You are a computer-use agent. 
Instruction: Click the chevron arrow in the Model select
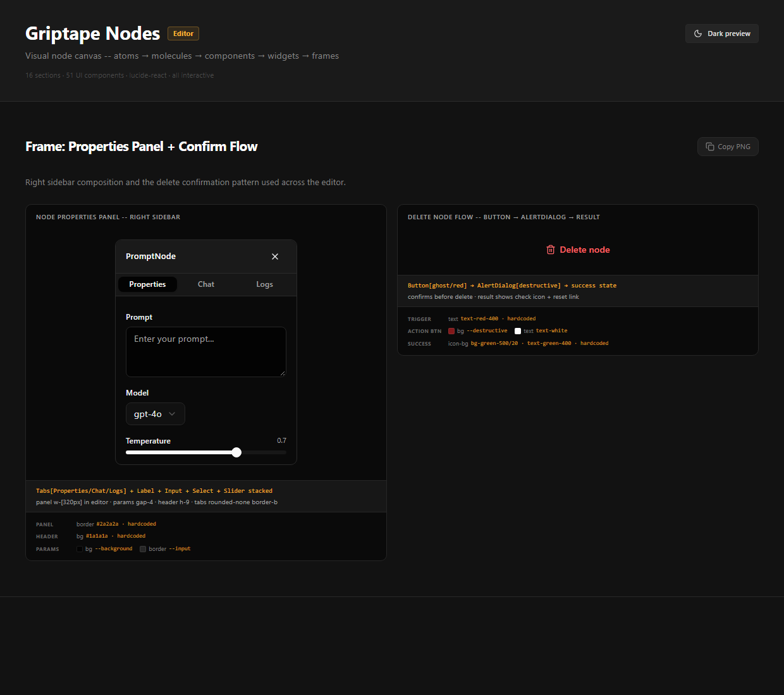click(172, 414)
